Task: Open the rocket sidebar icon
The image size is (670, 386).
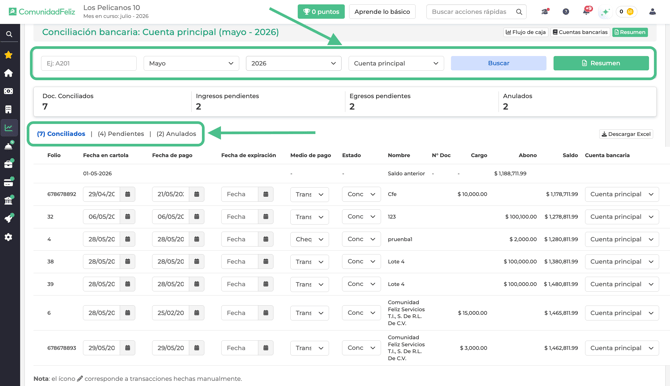Action: [8, 218]
